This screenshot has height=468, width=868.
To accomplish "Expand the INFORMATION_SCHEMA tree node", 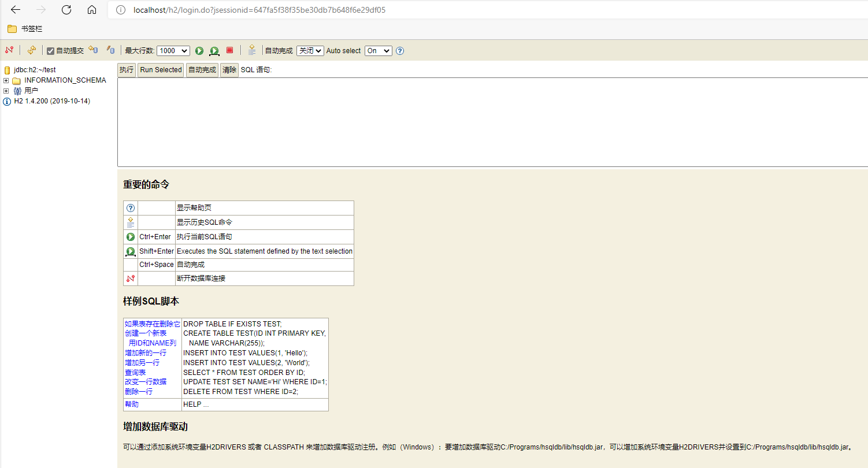I will pyautogui.click(x=5, y=80).
